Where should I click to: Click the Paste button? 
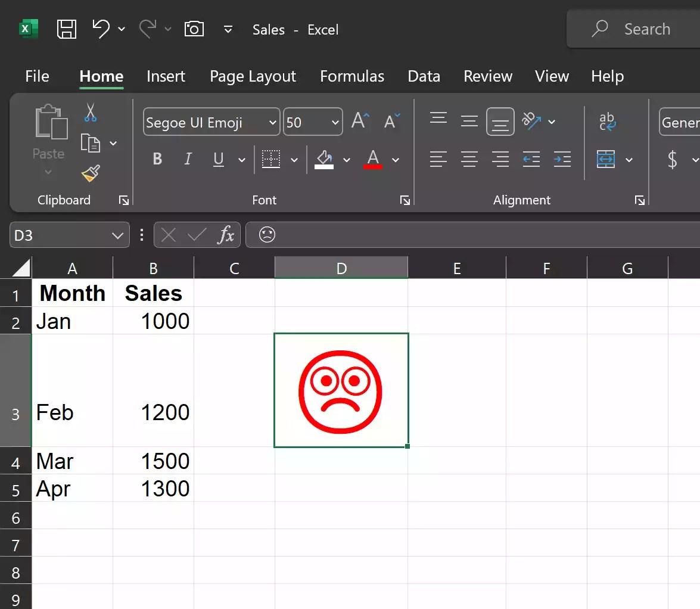tap(48, 131)
